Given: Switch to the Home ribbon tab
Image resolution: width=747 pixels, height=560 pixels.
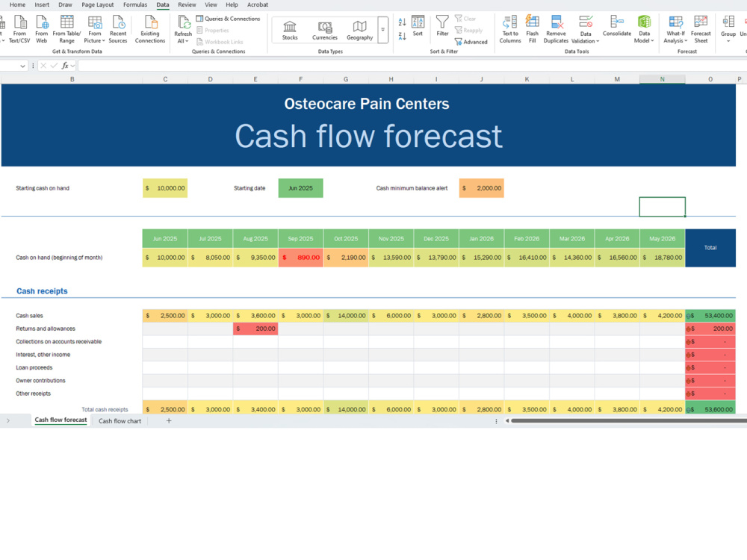Looking at the screenshot, I should pos(18,4).
